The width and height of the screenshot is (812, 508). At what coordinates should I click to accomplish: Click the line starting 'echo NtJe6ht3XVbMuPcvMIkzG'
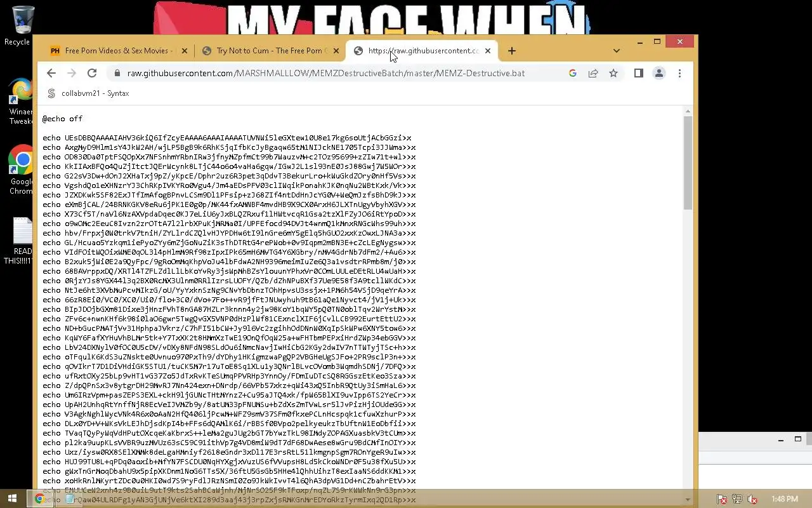(229, 290)
